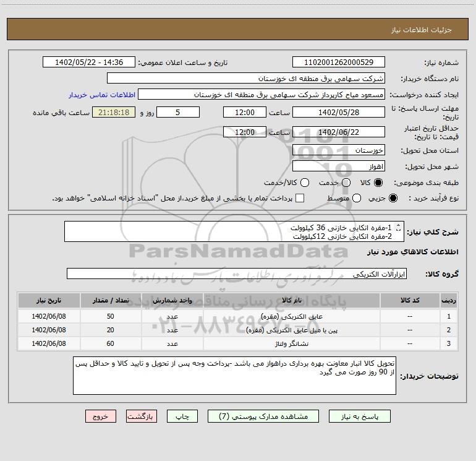Image resolution: width=476 pixels, height=461 pixels.
Task: Select the کالا/خدمت radio option
Action: [305, 183]
